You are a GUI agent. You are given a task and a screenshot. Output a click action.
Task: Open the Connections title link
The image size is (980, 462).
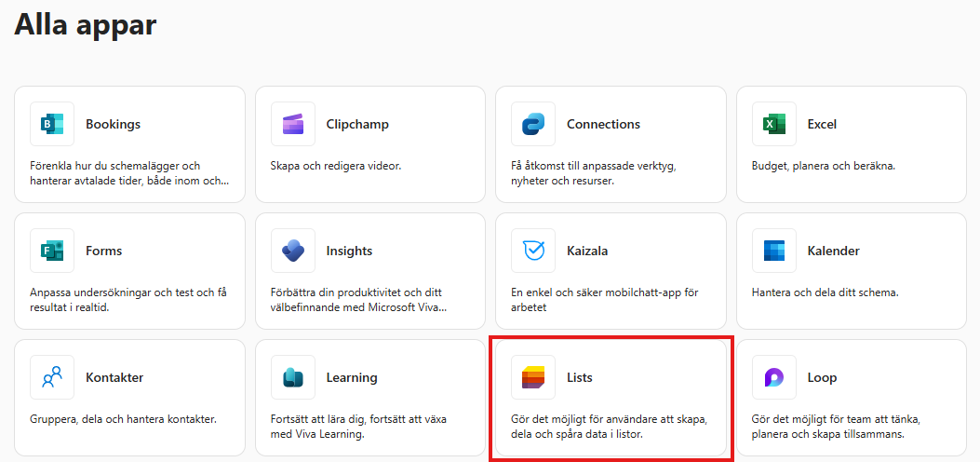pos(603,124)
